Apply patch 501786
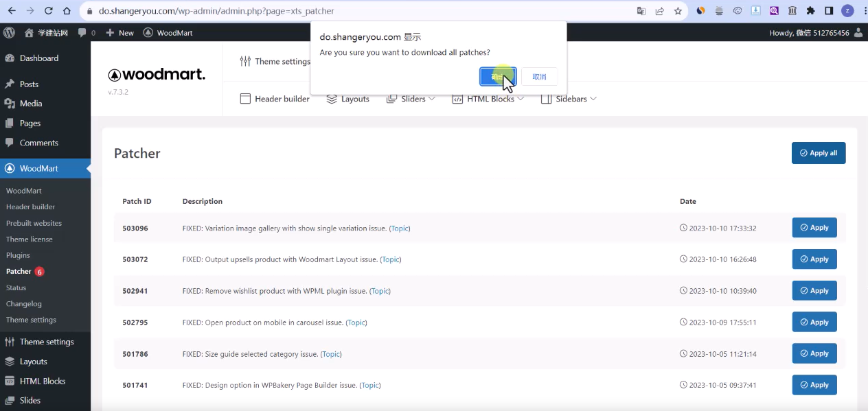 pos(814,353)
